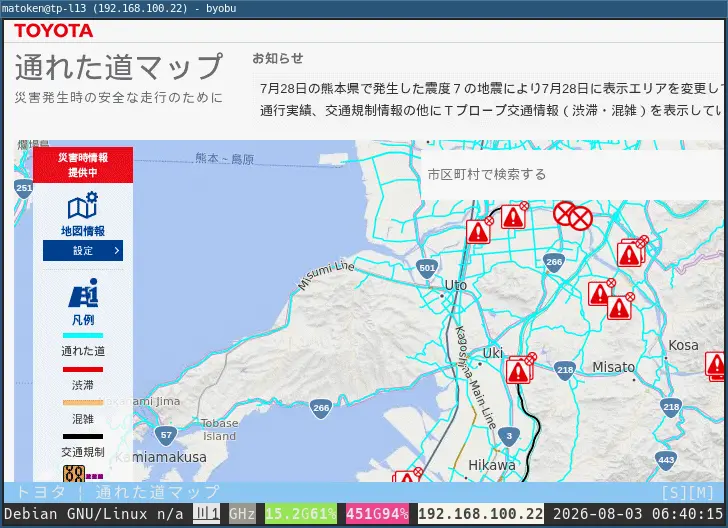The height and width of the screenshot is (528, 728).
Task: Click the 地図情報 label text
Action: tap(83, 231)
